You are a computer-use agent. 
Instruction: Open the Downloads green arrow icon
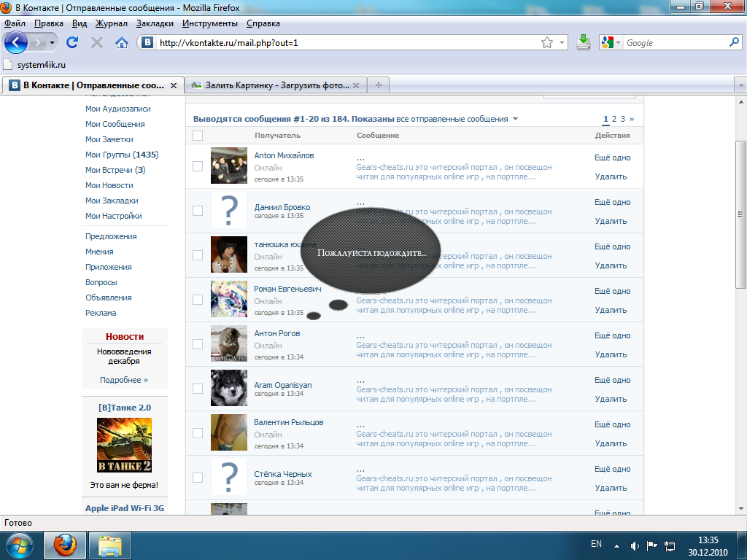coord(583,42)
